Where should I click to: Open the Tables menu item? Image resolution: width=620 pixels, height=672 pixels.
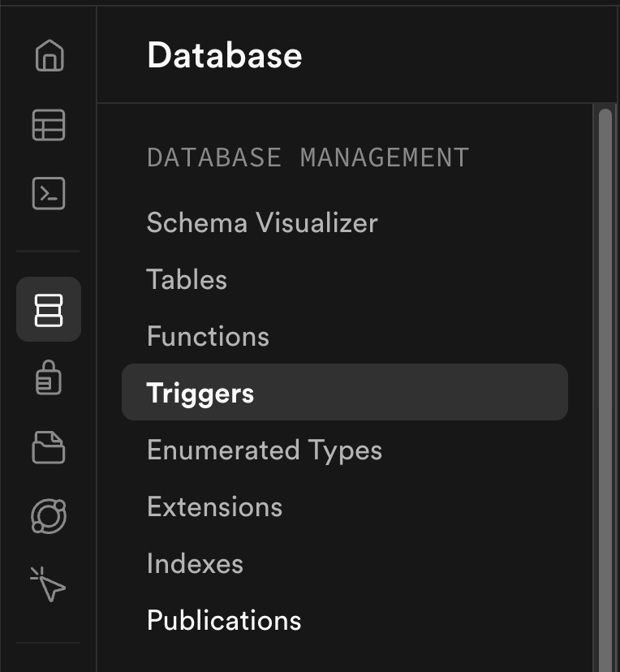pos(187,279)
